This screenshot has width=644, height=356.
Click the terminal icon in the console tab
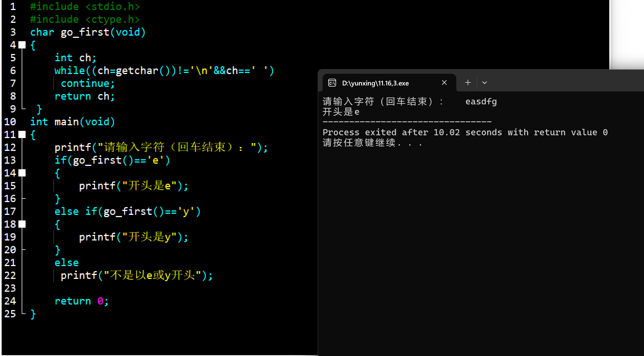[x=332, y=83]
